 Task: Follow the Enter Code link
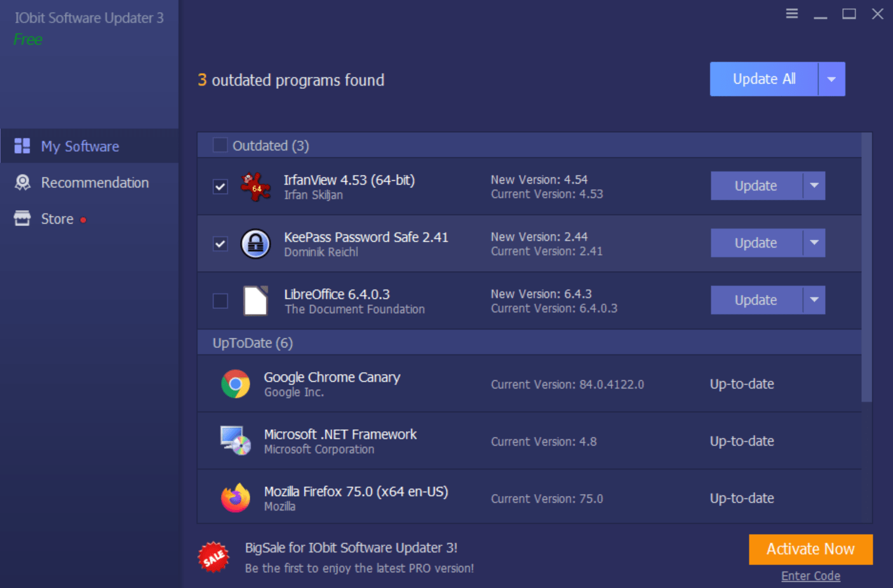click(810, 576)
